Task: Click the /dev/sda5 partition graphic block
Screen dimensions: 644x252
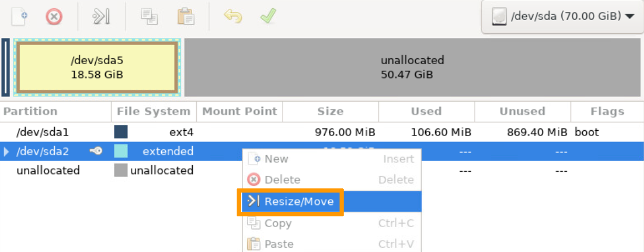Action: coord(97,67)
